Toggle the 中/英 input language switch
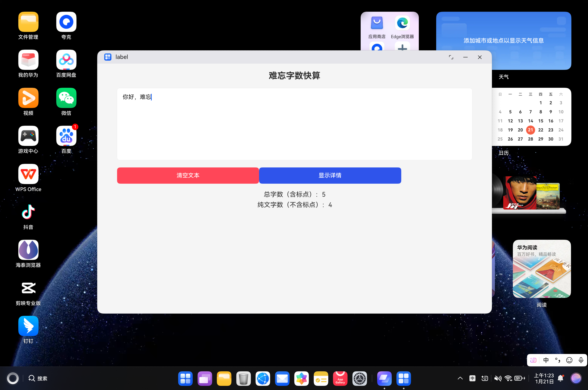The height and width of the screenshot is (390, 588). [x=546, y=360]
